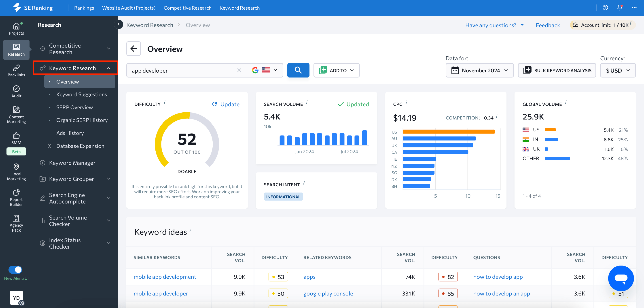Click the BULK KEYWORD ANALYSIS button
This screenshot has width=644, height=308.
tap(557, 70)
